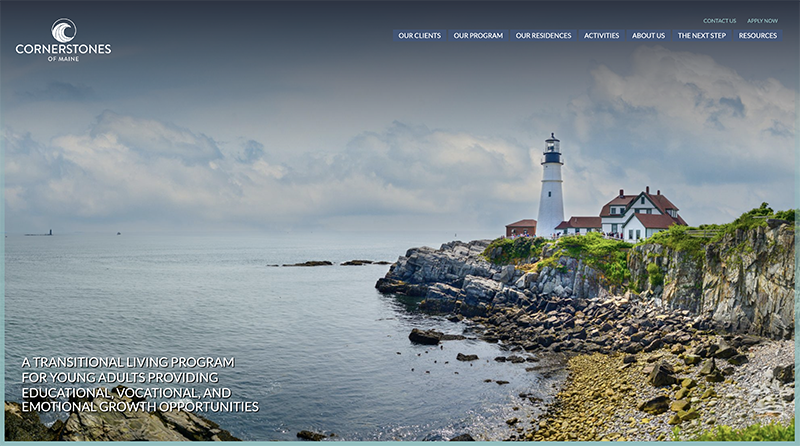Navigate to The Next Step
Image resolution: width=800 pixels, height=446 pixels.
(x=702, y=35)
